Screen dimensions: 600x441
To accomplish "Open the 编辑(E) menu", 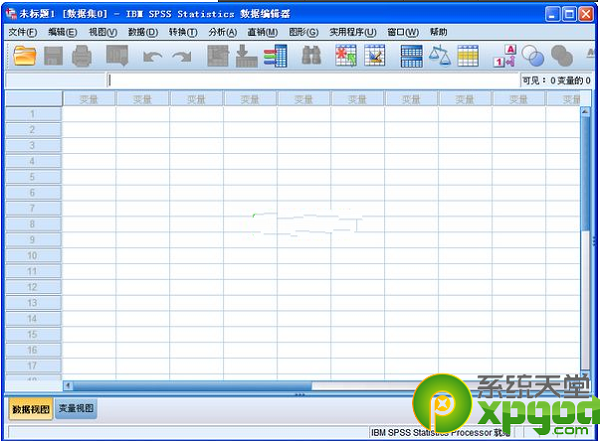I will (63, 32).
